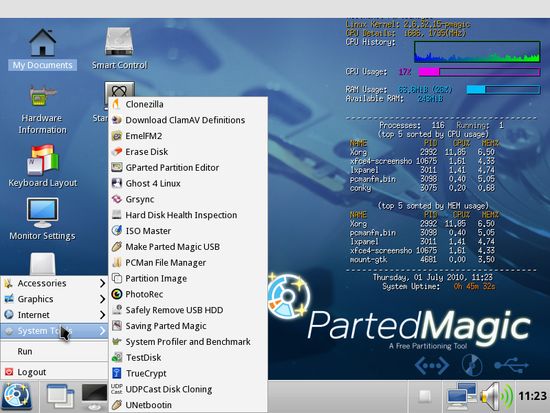Click the Erase Disk icon in the menu
The height and width of the screenshot is (413, 550).
click(x=116, y=152)
